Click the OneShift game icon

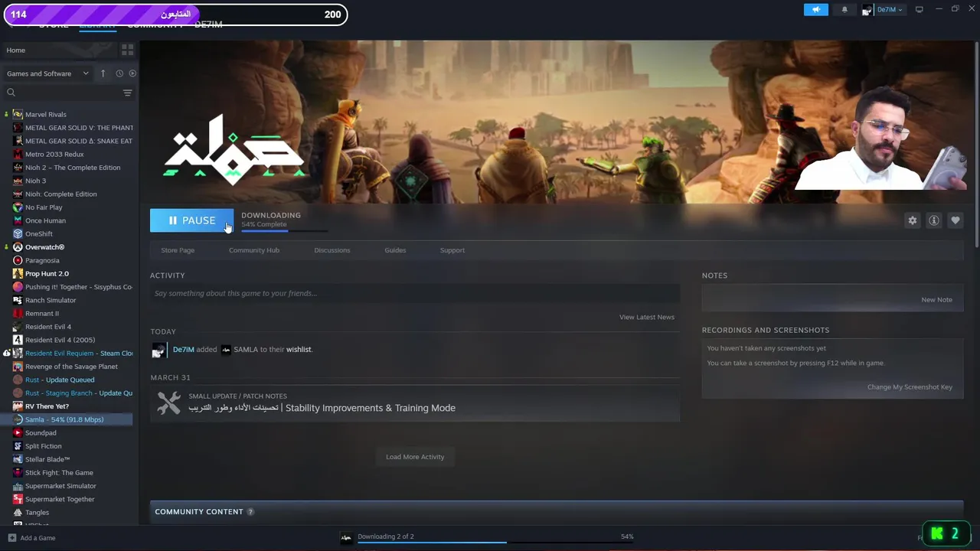click(18, 233)
